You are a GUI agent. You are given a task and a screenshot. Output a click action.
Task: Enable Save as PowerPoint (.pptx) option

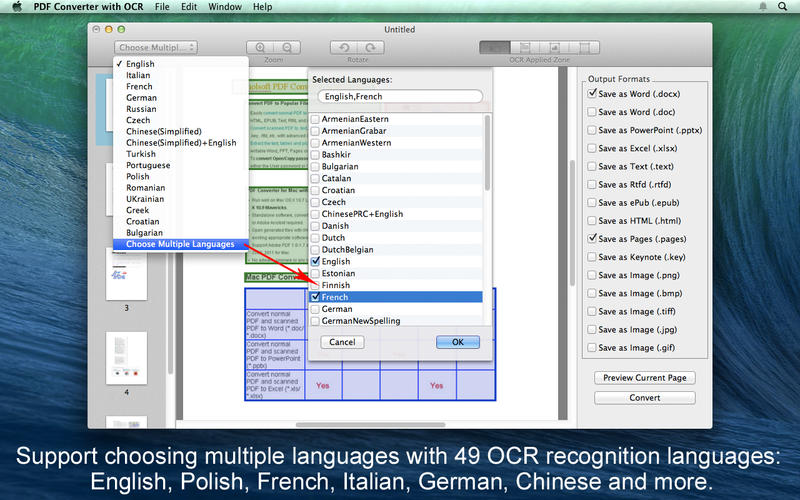click(x=593, y=130)
